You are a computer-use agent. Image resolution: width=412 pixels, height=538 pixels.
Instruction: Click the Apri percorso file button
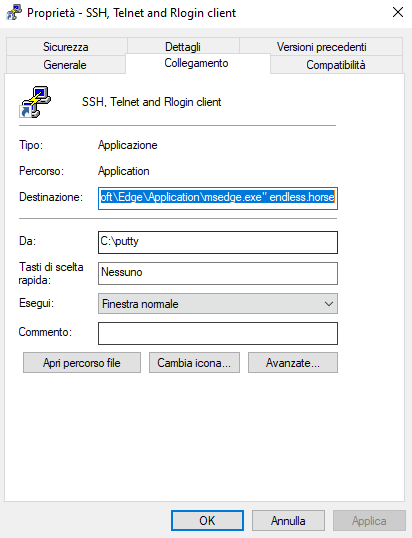coord(82,363)
